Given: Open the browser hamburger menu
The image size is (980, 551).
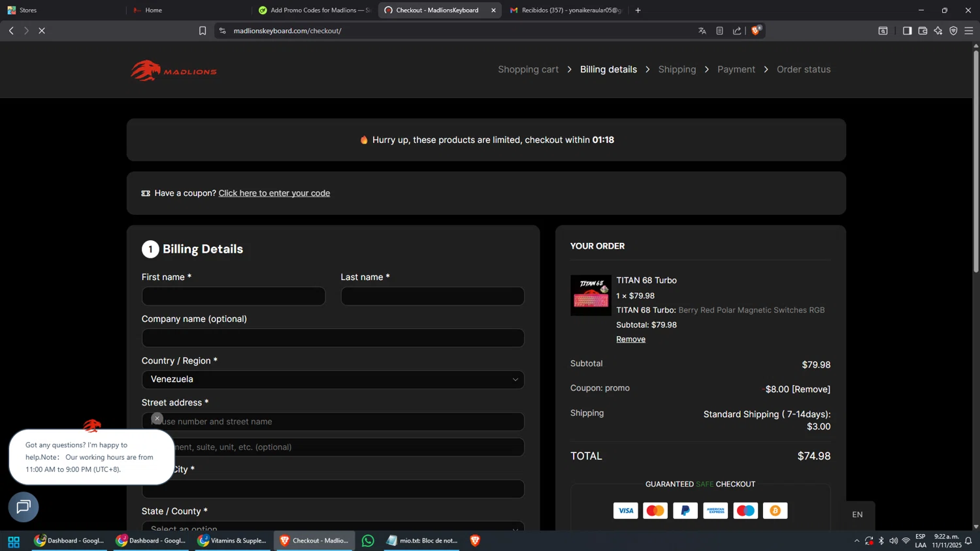Looking at the screenshot, I should click(x=969, y=31).
